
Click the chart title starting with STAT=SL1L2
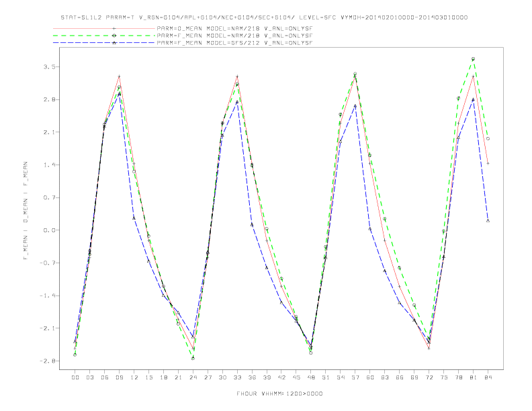[264, 17]
